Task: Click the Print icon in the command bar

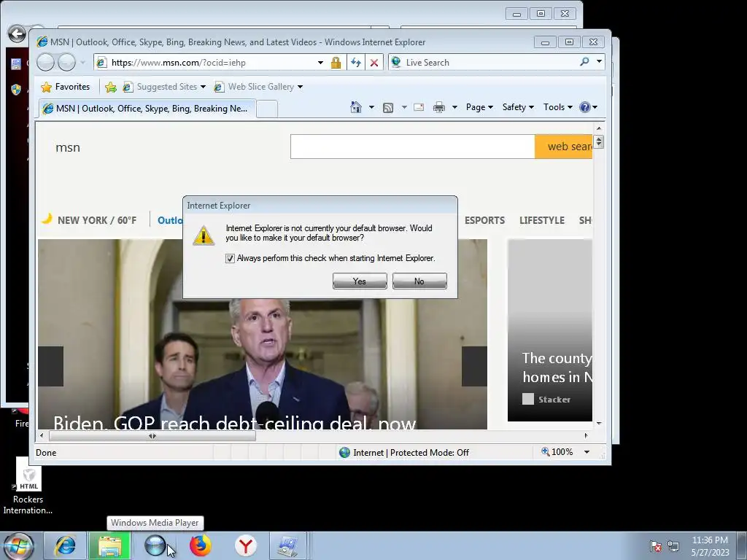Action: 438,108
